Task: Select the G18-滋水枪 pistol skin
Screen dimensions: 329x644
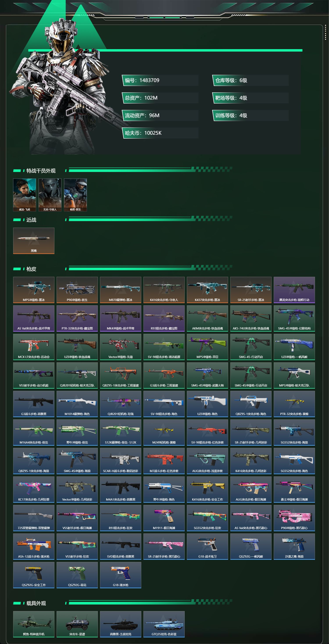Action: point(120,575)
